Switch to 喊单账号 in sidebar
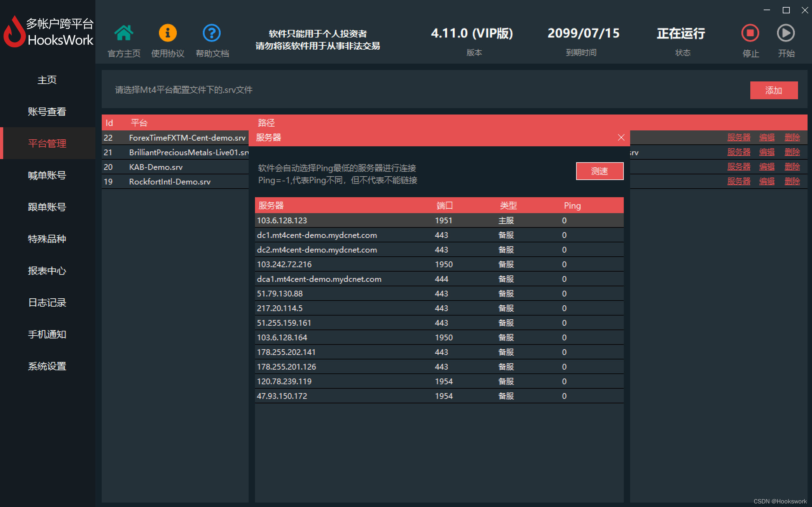This screenshot has width=812, height=507. 47,175
